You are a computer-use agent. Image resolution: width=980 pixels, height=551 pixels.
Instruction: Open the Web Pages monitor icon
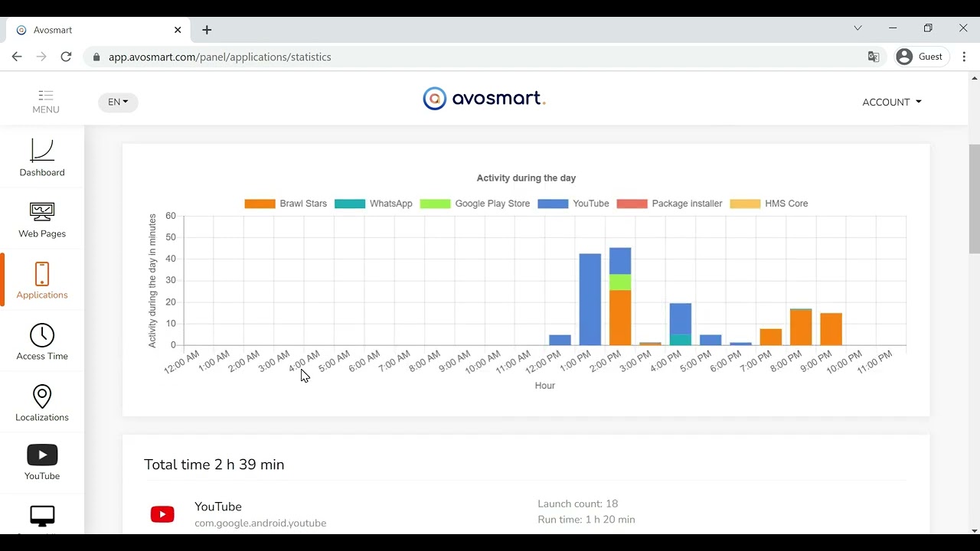pyautogui.click(x=42, y=212)
